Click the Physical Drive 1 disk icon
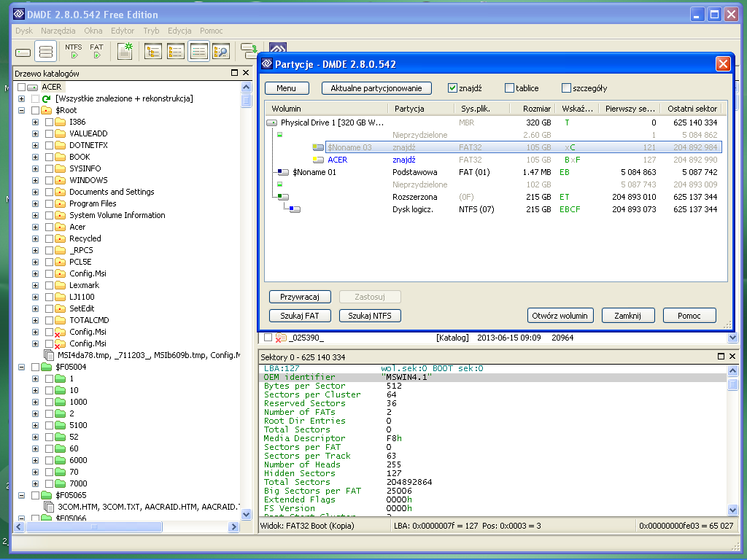Image resolution: width=747 pixels, height=560 pixels. pyautogui.click(x=271, y=122)
